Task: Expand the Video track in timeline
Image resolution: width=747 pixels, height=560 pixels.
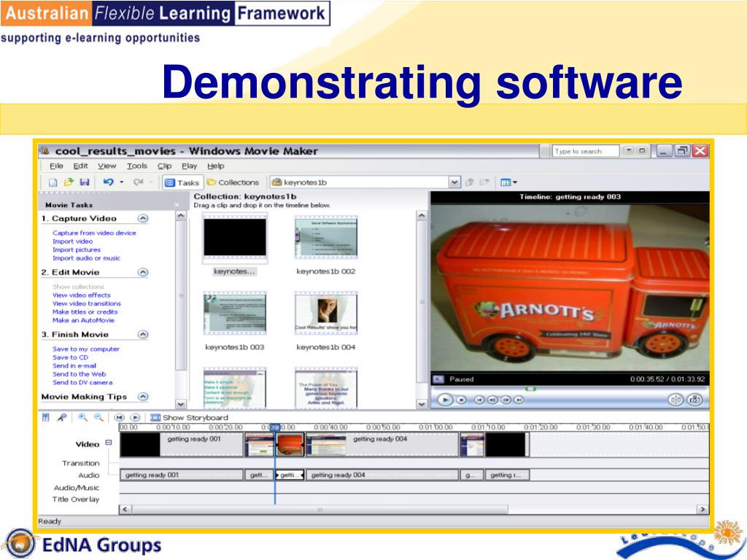Action: pyautogui.click(x=109, y=443)
